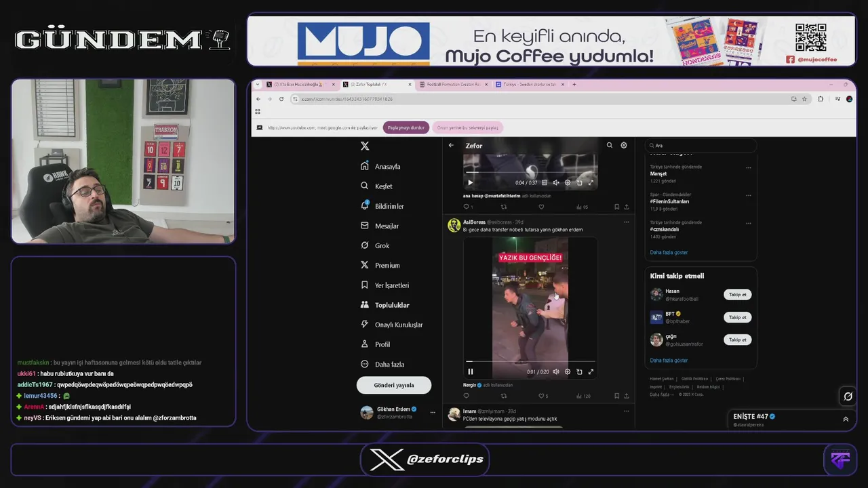Enable picture-in-picture on 0:20 video
868x488 pixels.
(x=579, y=371)
